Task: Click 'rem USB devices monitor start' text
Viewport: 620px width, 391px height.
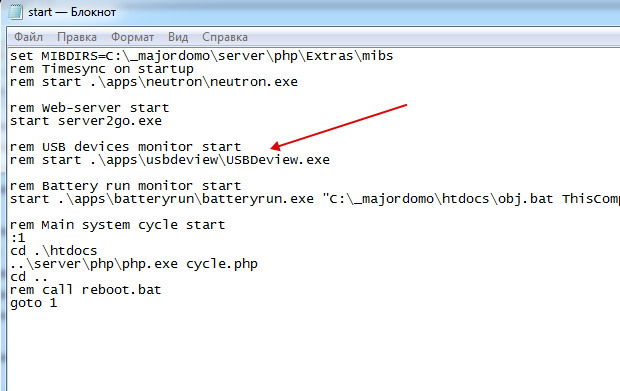Action: click(x=125, y=147)
